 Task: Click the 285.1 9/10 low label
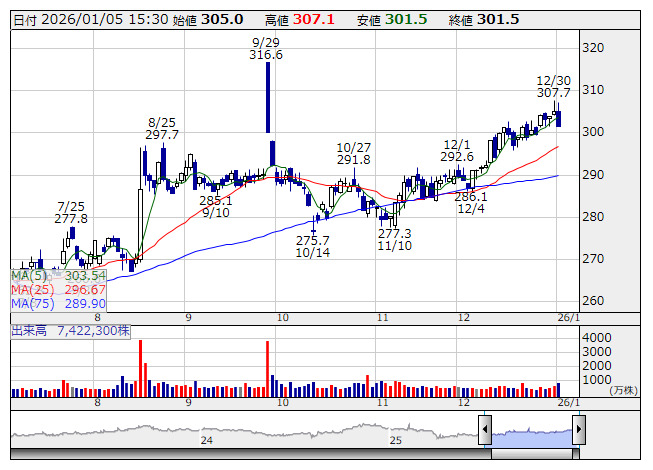coord(216,206)
